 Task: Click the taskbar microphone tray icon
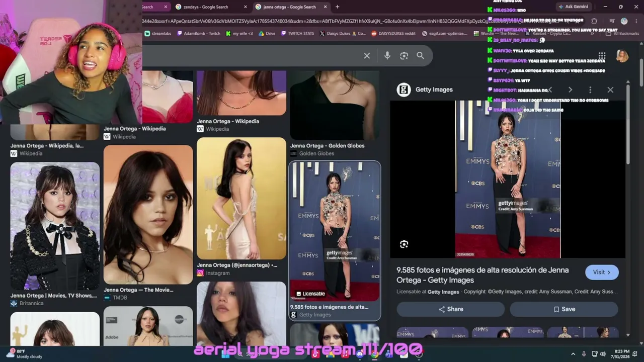(584, 354)
